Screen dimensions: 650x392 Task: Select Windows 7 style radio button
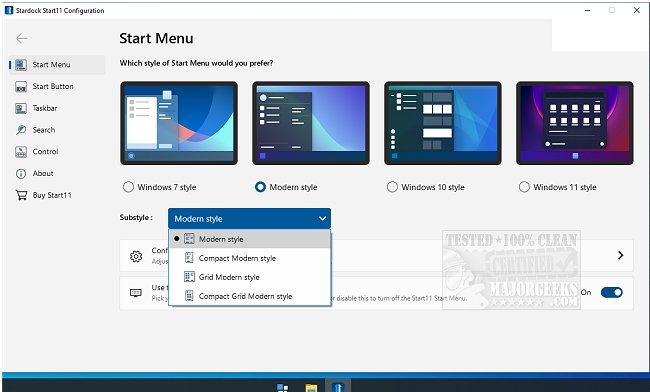tap(129, 187)
